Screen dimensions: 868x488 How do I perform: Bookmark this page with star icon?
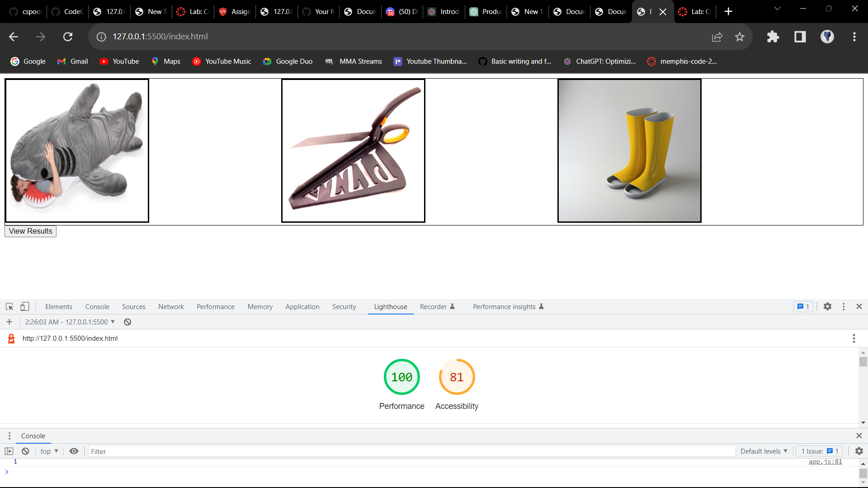click(740, 37)
